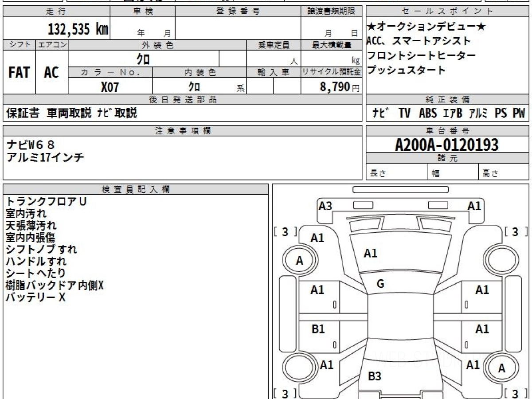Viewport: 532px width, 399px height.
Task: Select the chassis number A200A-0120193
Action: (x=448, y=145)
